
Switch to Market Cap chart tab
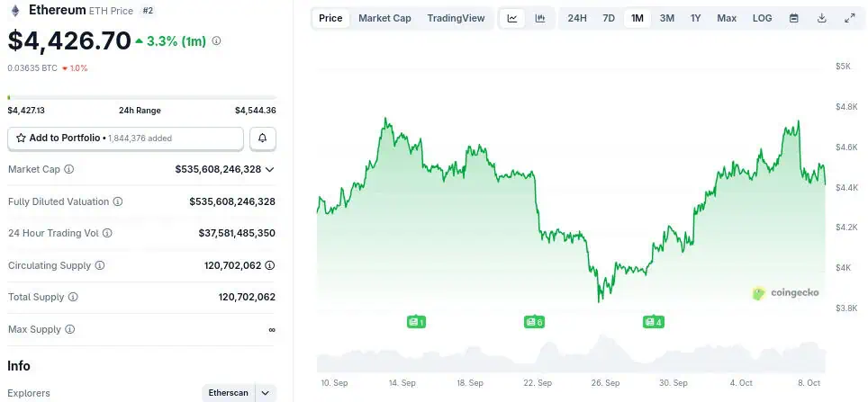(x=384, y=18)
